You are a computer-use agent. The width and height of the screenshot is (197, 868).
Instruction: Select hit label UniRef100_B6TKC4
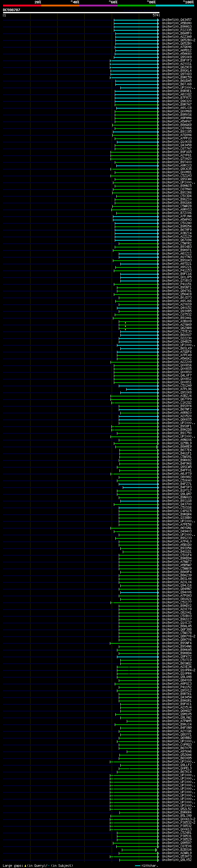pyautogui.click(x=176, y=772)
